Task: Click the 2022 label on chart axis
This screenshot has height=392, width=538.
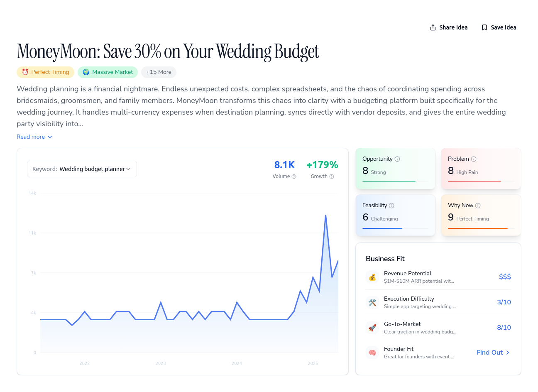Action: (x=85, y=363)
